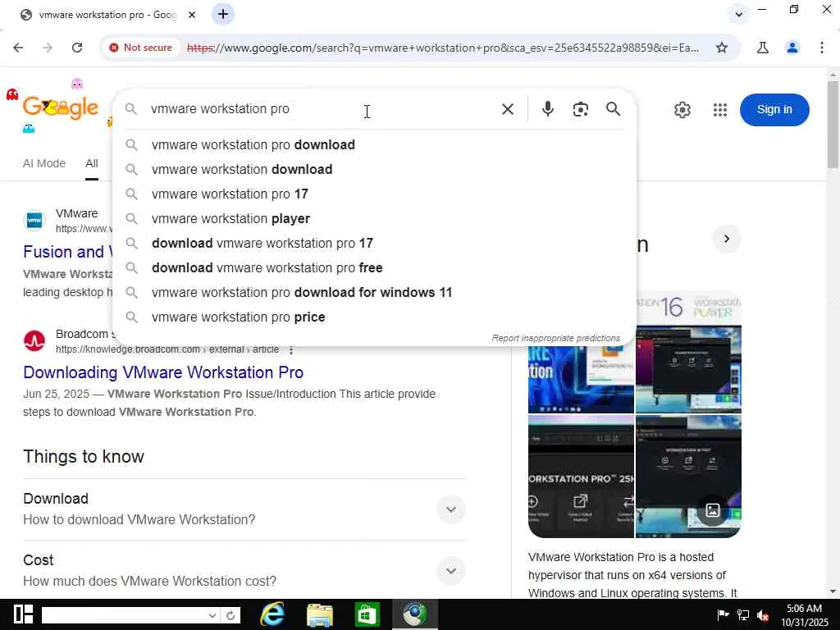Image resolution: width=840 pixels, height=630 pixels.
Task: Open the more images icon on thumbnails
Action: (x=712, y=510)
